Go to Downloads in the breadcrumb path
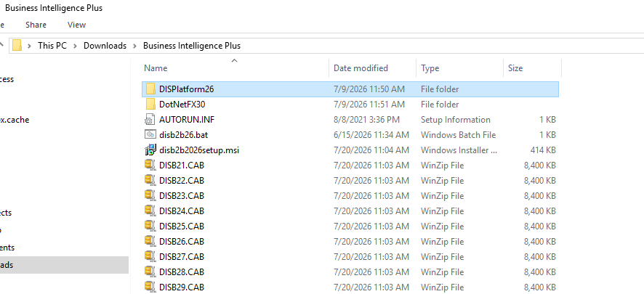The height and width of the screenshot is (294, 644). [x=105, y=46]
